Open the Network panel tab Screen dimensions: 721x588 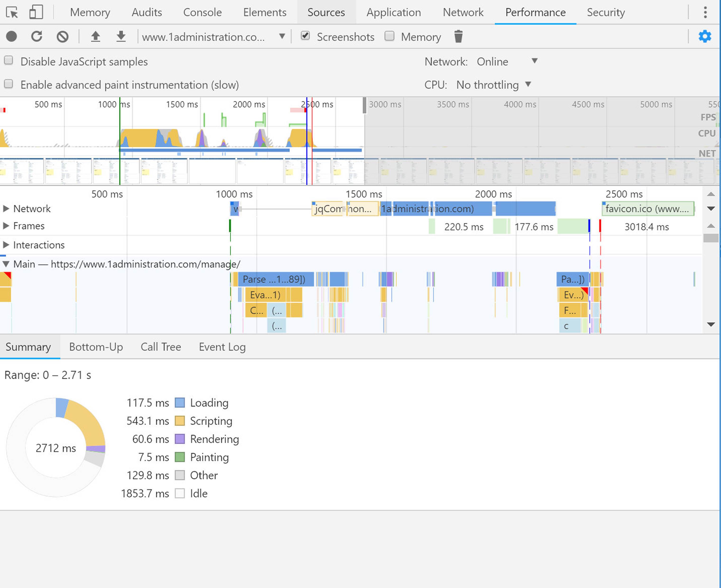pos(463,12)
